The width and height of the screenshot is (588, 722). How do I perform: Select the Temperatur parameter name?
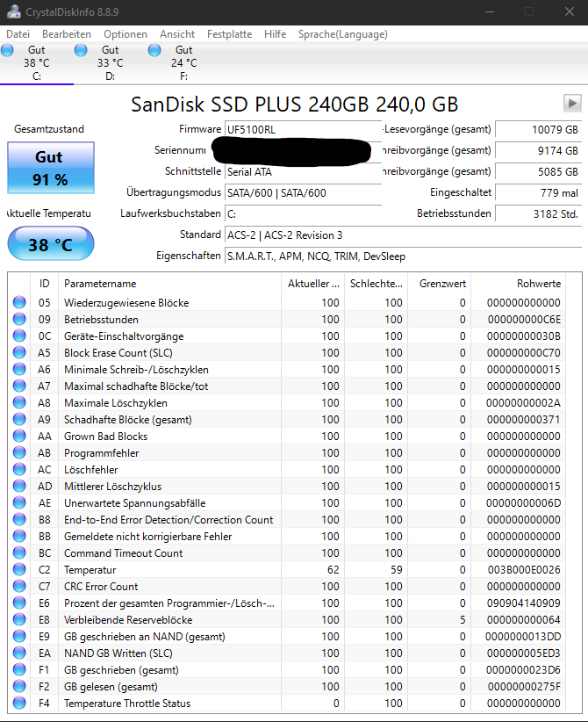(90, 570)
